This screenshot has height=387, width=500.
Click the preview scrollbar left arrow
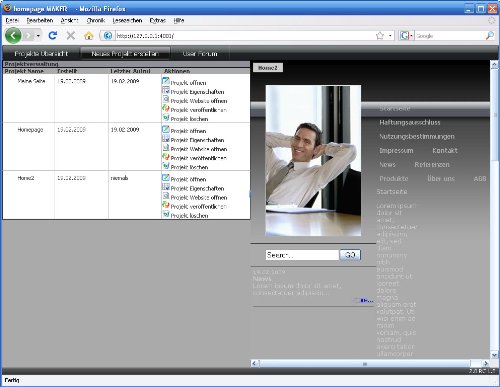point(255,363)
